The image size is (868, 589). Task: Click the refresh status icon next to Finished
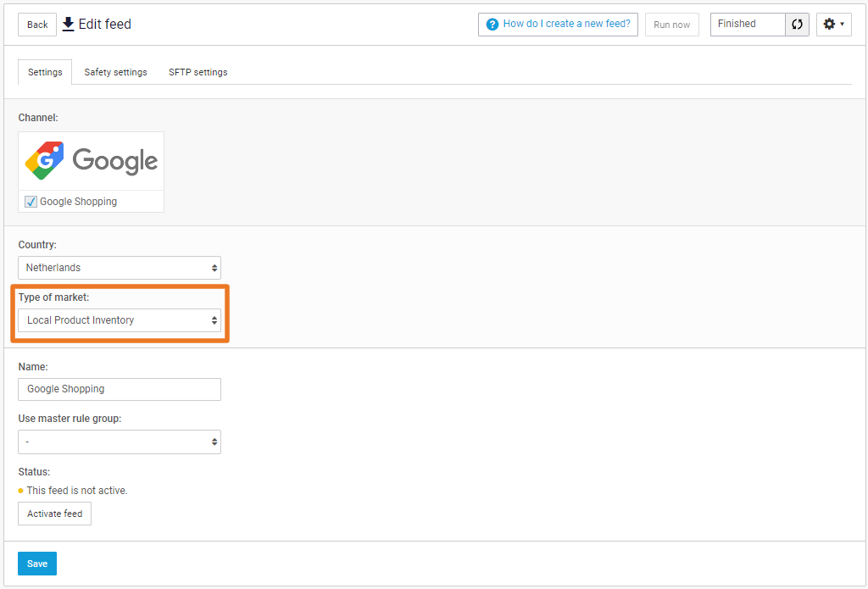(x=797, y=25)
